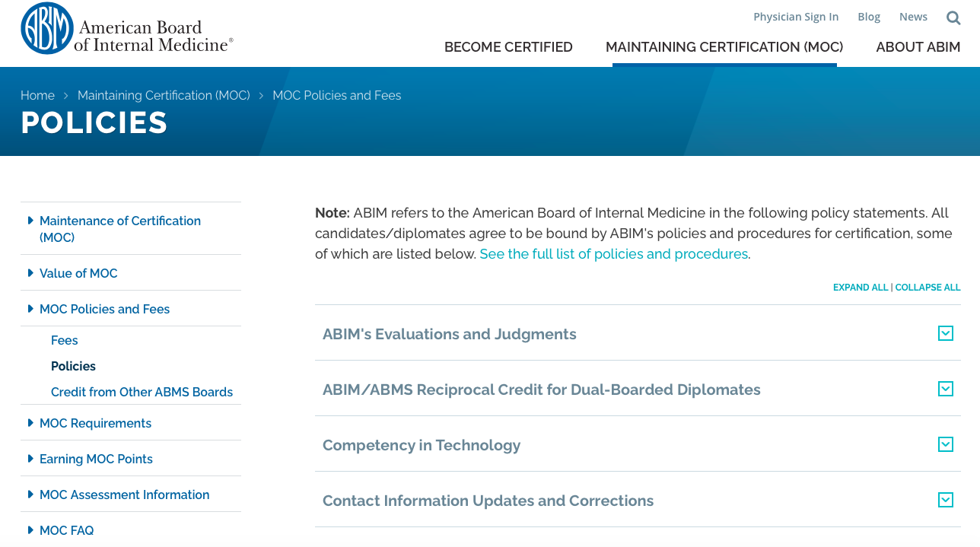Click ABIM's Evaluations and Judgments heading

[x=450, y=334]
